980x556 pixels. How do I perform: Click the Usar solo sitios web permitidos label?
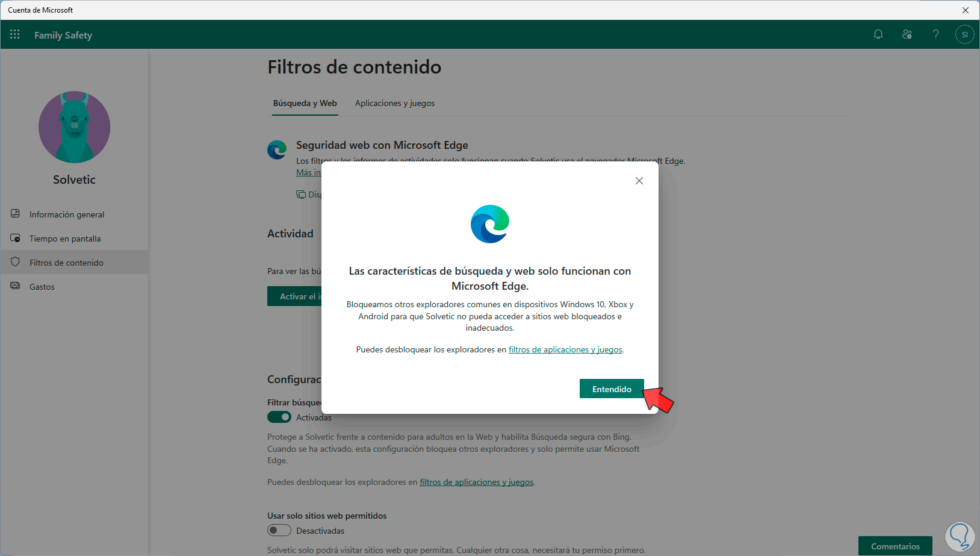[327, 516]
